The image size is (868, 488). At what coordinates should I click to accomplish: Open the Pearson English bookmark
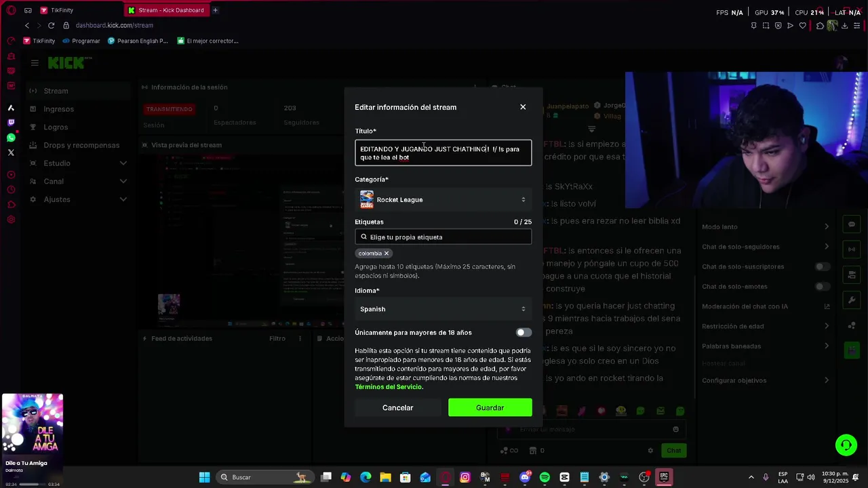pyautogui.click(x=137, y=41)
